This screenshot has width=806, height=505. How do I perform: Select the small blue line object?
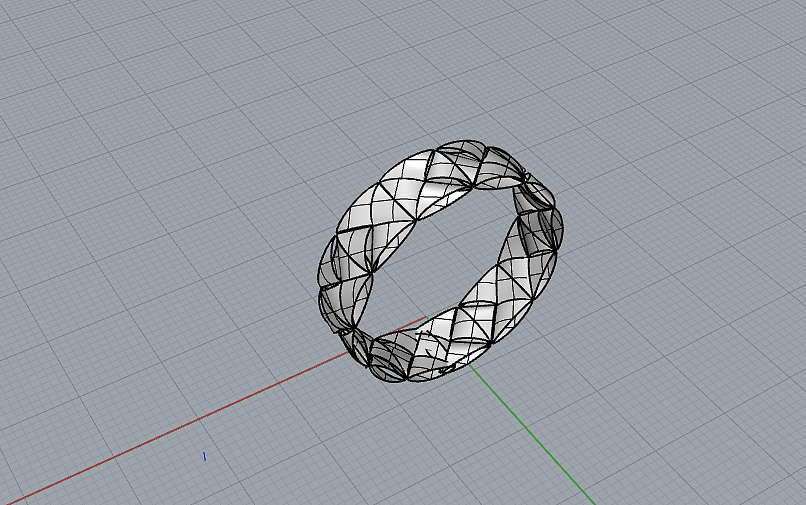205,456
